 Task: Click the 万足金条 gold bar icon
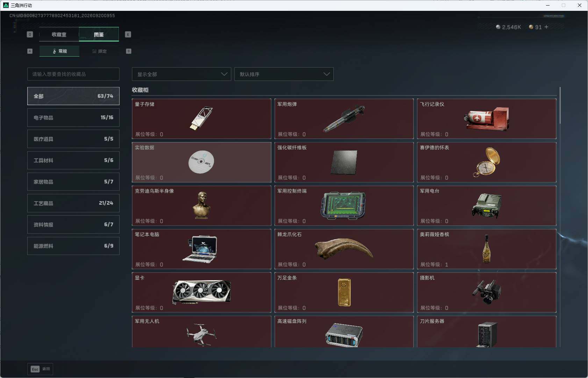coord(344,292)
